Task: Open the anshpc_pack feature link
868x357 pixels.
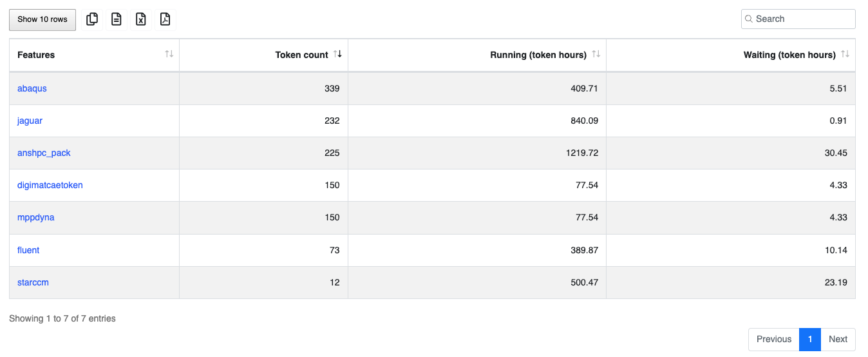Action: tap(44, 153)
